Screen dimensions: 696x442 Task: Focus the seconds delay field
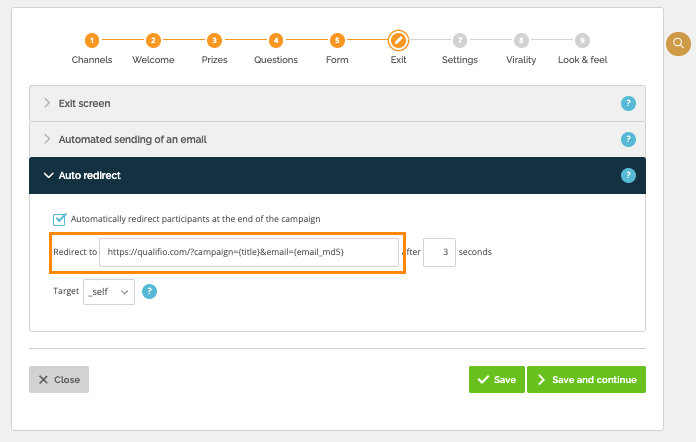(x=439, y=253)
